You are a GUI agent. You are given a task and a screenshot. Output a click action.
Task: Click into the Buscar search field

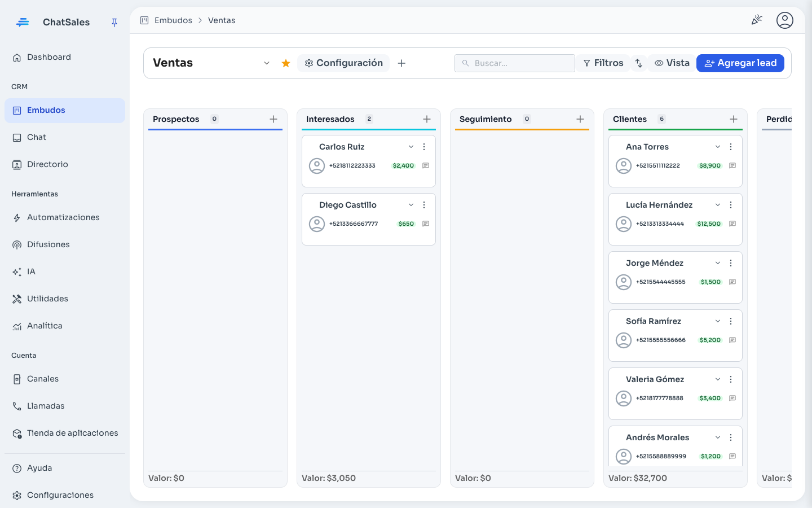pyautogui.click(x=515, y=63)
